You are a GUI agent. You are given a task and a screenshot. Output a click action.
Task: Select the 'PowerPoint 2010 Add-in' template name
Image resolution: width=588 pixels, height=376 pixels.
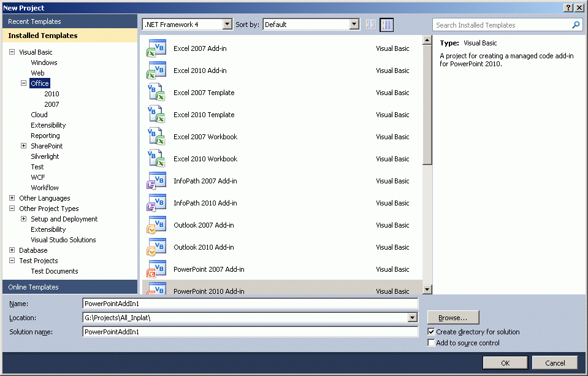pos(209,291)
